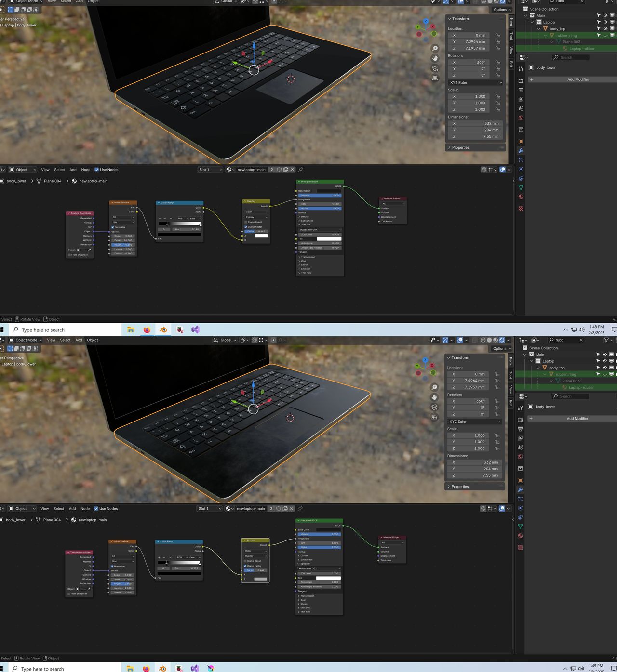Launch Blender from the upper Windows taskbar
The image size is (617, 672).
click(163, 330)
